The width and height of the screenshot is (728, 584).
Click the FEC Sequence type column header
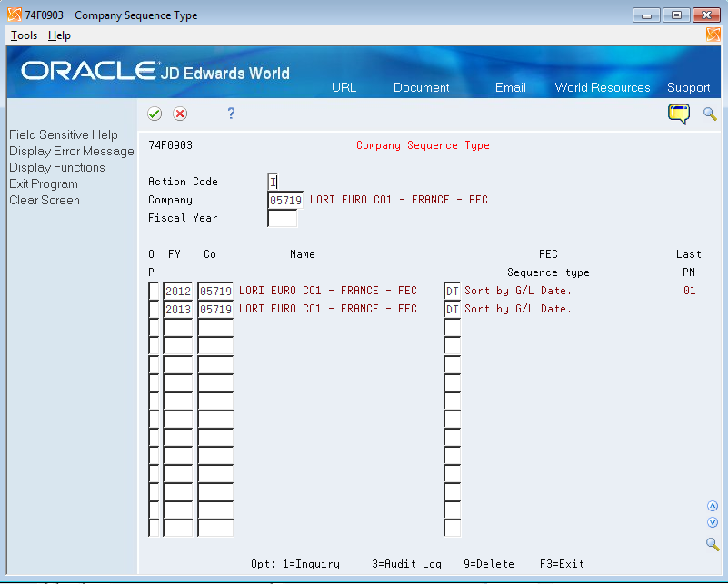click(x=548, y=263)
